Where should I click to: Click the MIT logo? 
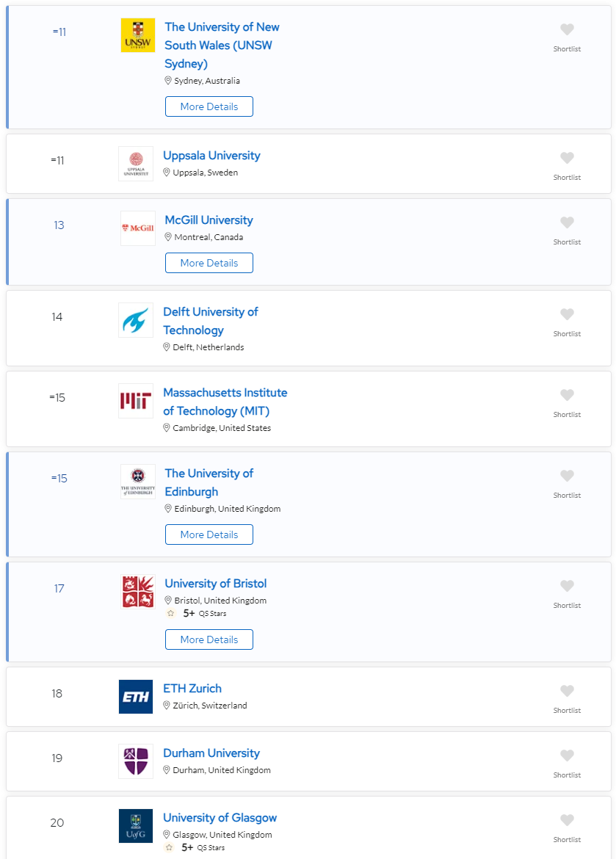tap(136, 401)
